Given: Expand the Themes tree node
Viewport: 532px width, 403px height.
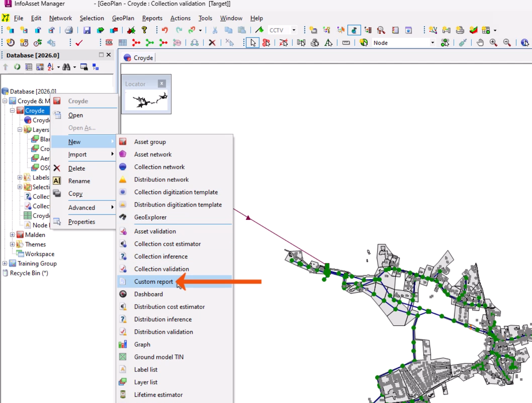Looking at the screenshot, I should pos(12,244).
